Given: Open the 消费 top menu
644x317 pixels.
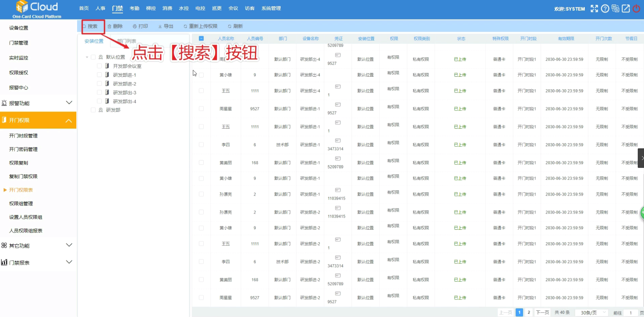Looking at the screenshot, I should pos(167,8).
